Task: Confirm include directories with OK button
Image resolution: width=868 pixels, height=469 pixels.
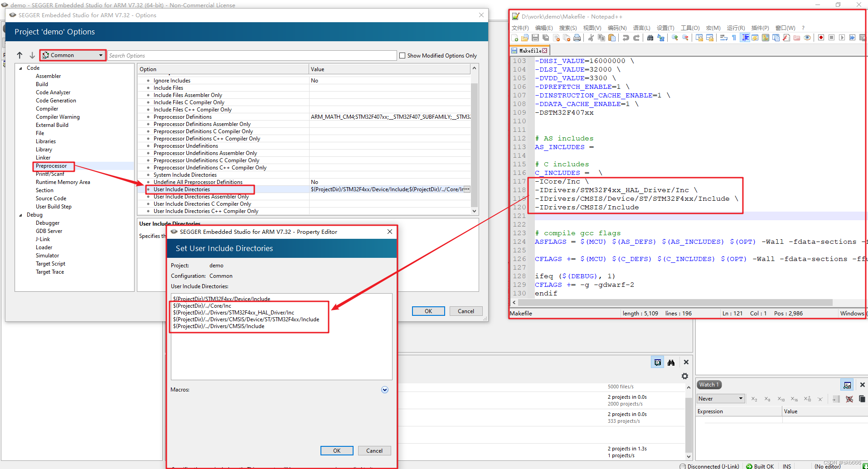Action: (337, 450)
